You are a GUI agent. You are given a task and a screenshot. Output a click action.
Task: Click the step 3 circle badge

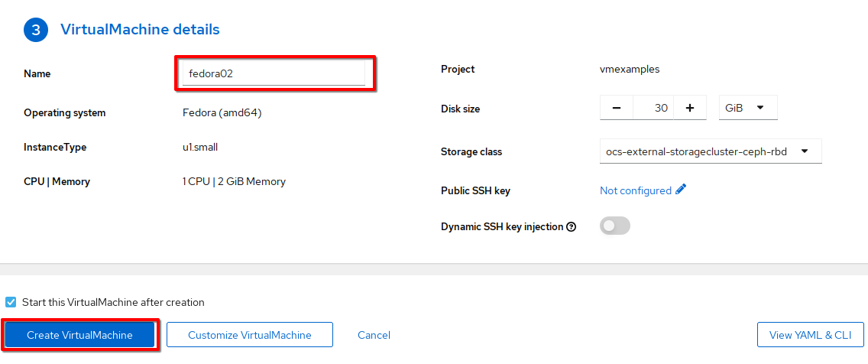[x=36, y=30]
